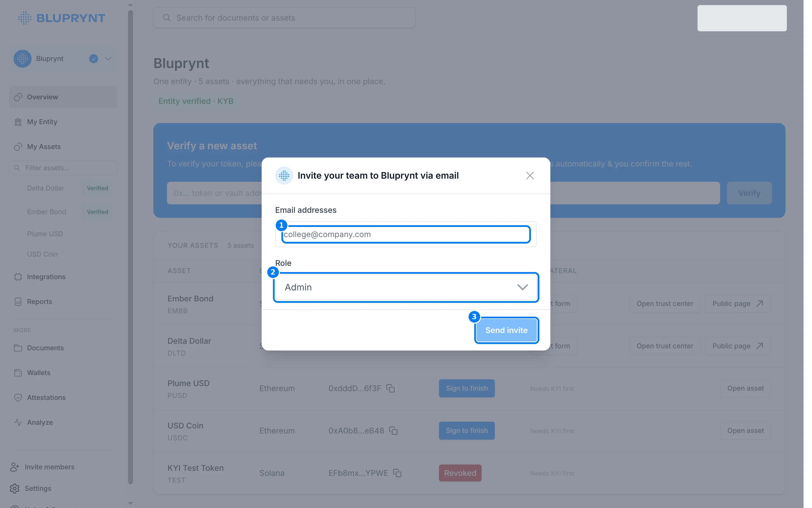Viewport: 812px width, 508px height.
Task: Click Sign to finish for Plume USD
Action: pos(466,388)
